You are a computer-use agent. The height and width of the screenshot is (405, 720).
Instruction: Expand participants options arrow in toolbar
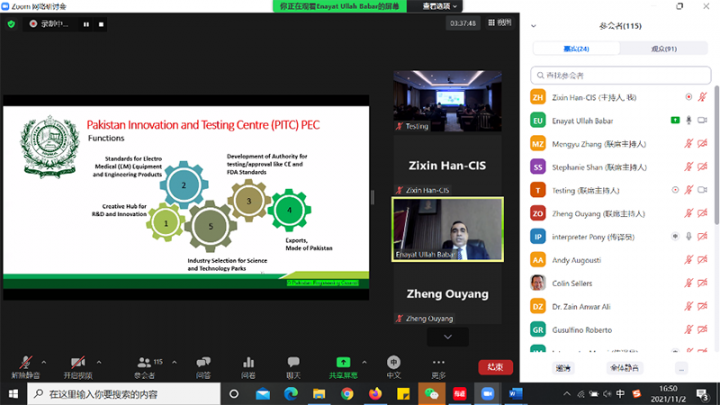pos(174,362)
